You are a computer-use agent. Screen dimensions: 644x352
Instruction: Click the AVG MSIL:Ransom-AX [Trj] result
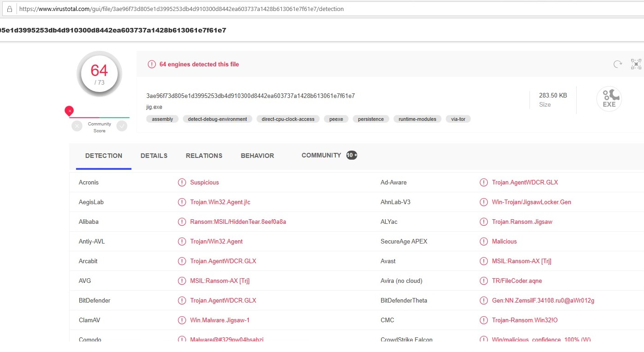coord(220,281)
